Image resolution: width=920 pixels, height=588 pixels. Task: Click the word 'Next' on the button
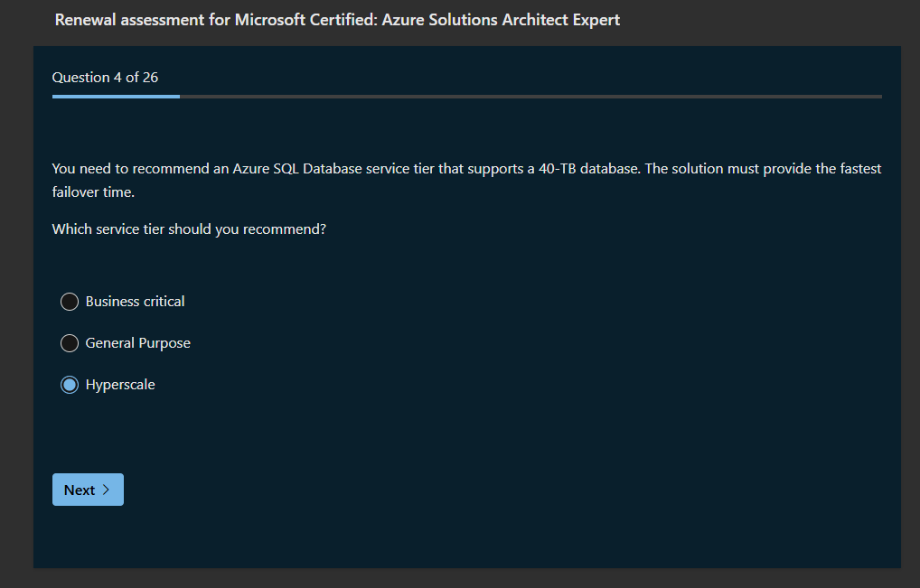pyautogui.click(x=80, y=490)
